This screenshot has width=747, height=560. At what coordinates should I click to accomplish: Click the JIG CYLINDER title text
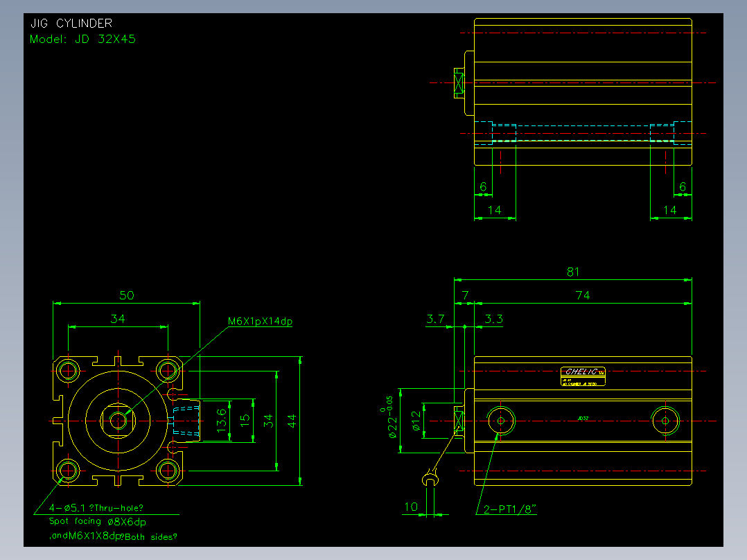coord(71,24)
